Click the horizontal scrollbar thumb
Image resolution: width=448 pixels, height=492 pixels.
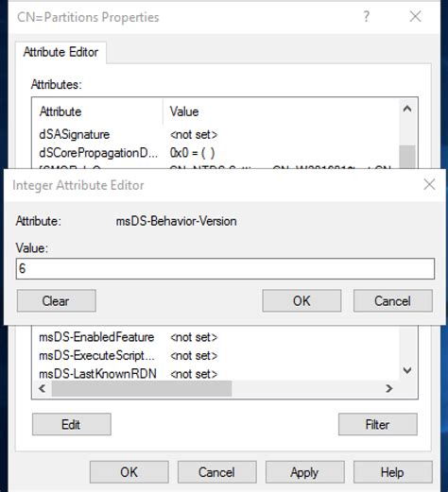(x=142, y=388)
